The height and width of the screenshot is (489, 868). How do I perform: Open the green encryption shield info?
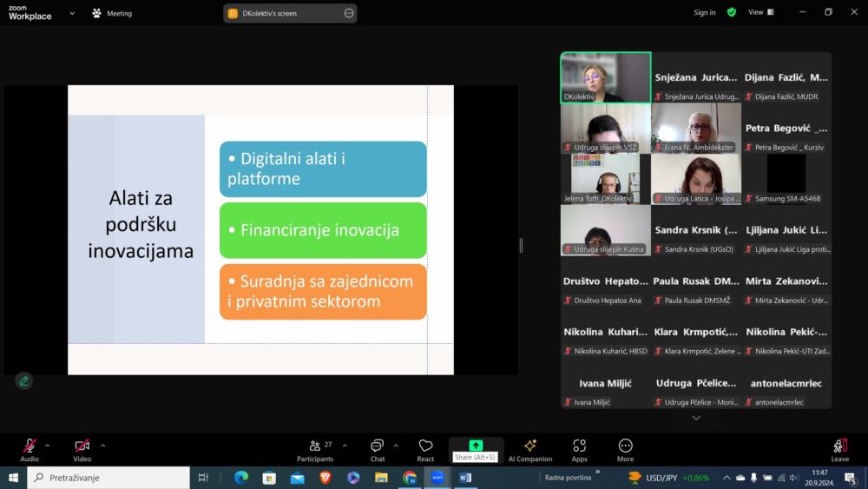coord(732,12)
